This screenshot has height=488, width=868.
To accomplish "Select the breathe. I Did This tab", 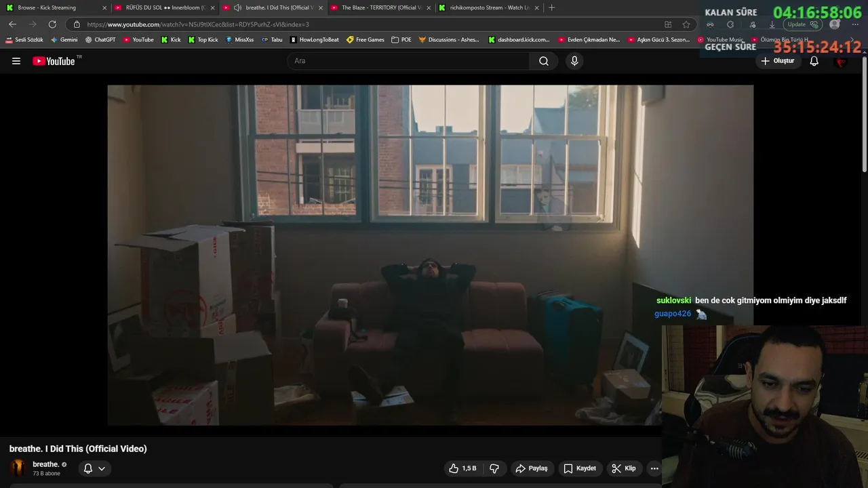I will point(273,7).
